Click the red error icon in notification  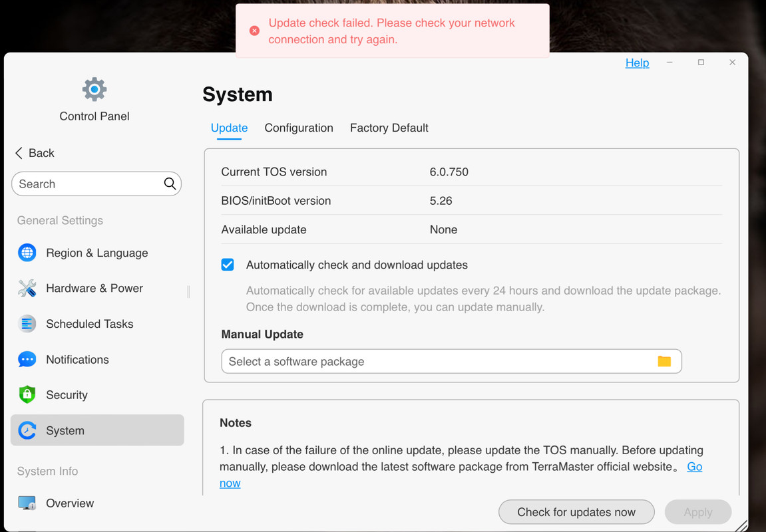click(x=254, y=31)
